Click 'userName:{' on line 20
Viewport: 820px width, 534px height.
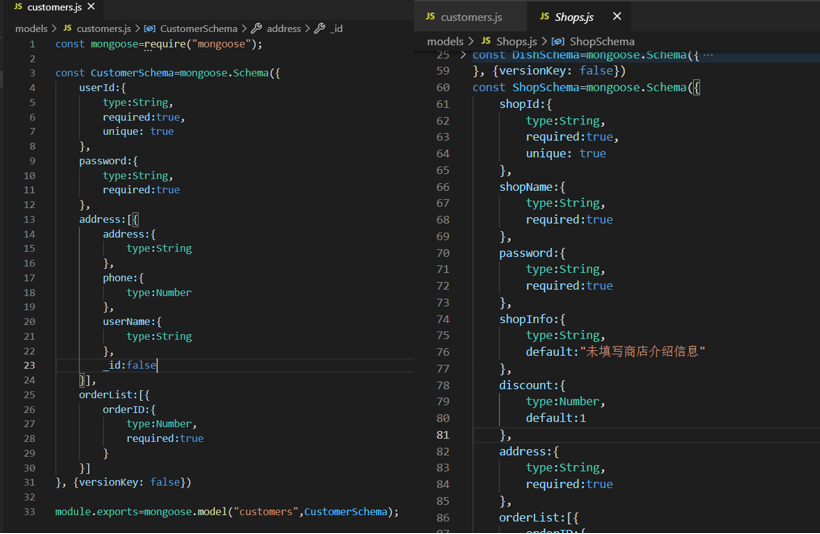click(x=132, y=322)
